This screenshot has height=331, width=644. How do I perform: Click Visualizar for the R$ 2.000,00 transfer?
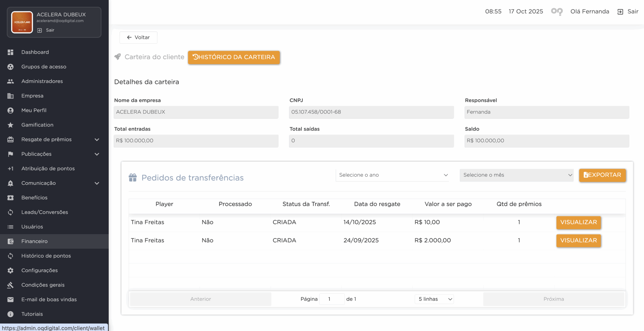coord(578,240)
